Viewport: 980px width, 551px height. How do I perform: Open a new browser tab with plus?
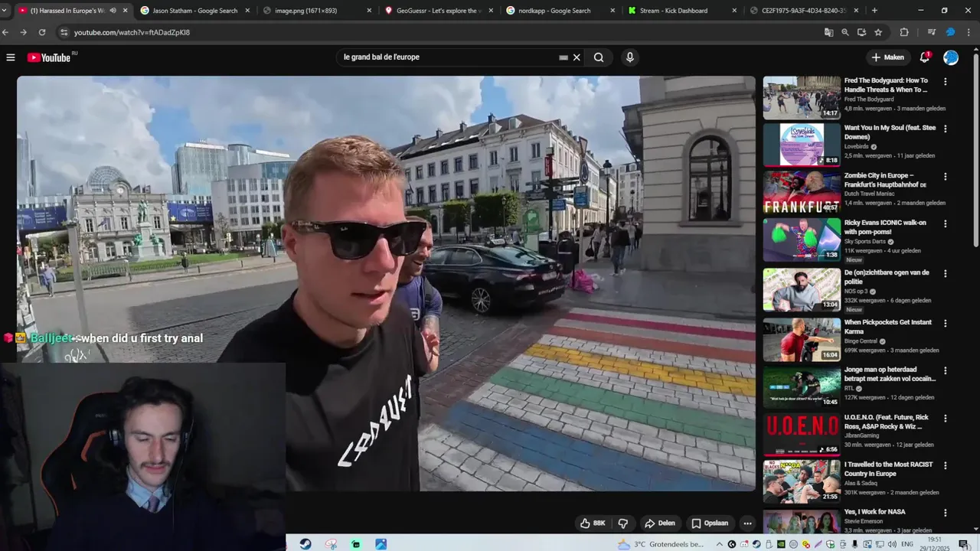point(874,11)
